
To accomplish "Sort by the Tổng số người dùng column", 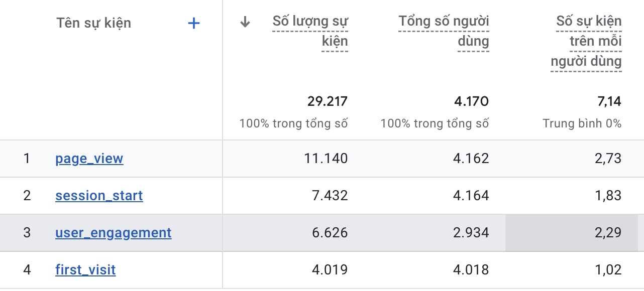I will click(x=444, y=31).
